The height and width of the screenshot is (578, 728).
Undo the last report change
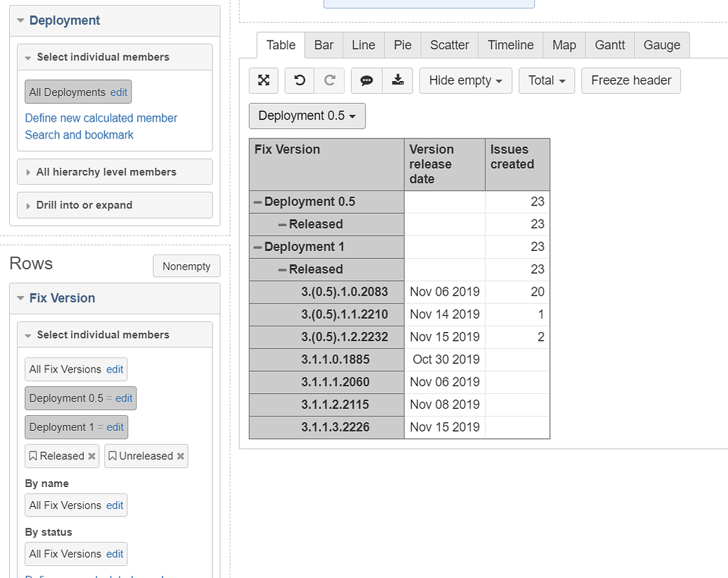[x=299, y=80]
